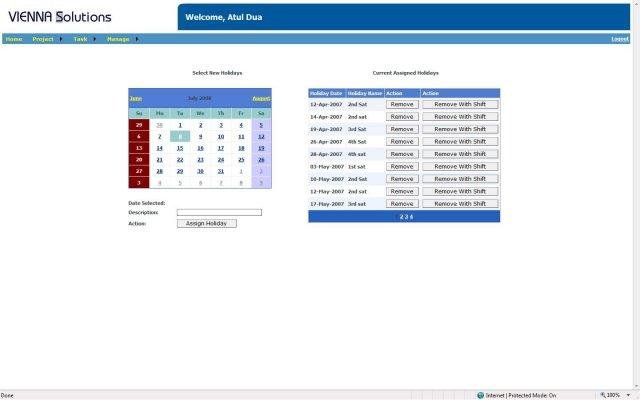
Task: Select July 28 in the calendar
Action: pos(160,171)
